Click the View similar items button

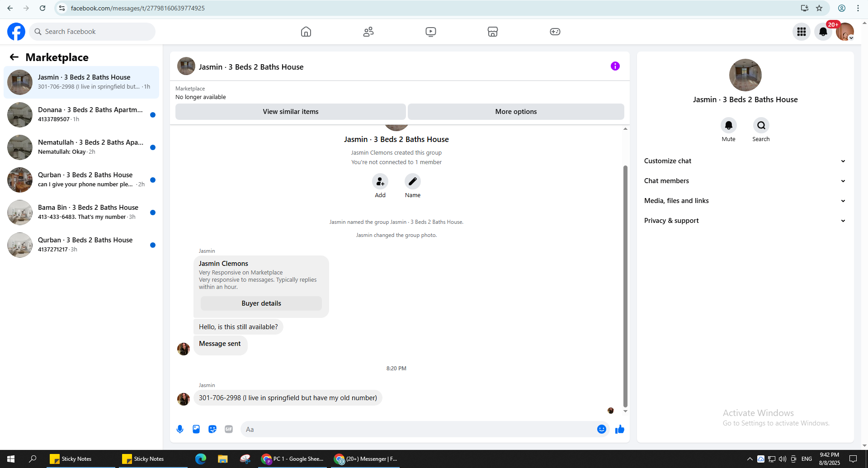pyautogui.click(x=291, y=112)
